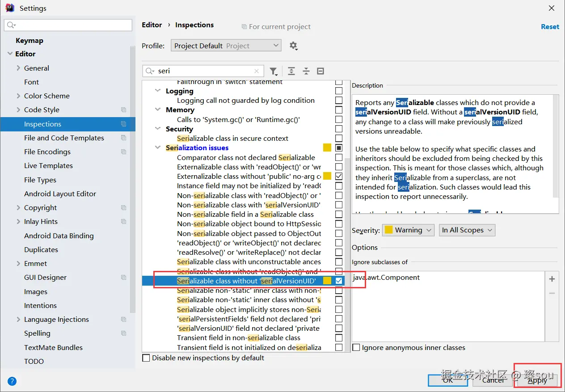Click the project-level icon beside Spelling
Screen dimensions: 565x392
124,333
